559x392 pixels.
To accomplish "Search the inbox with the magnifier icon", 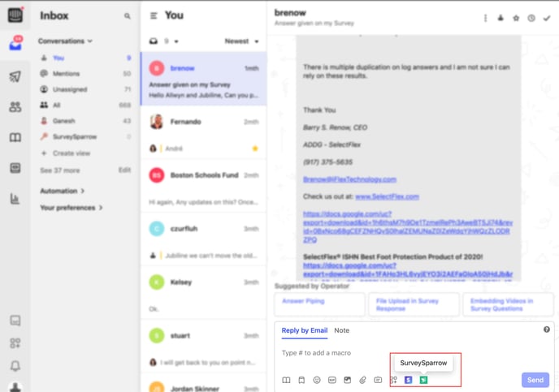I will (127, 16).
